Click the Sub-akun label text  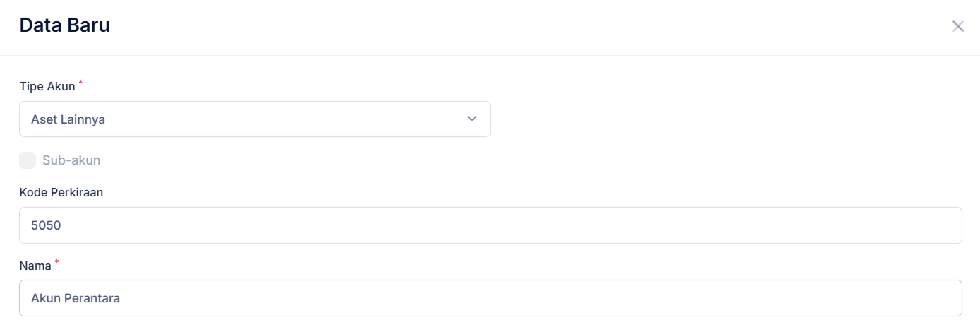(71, 160)
